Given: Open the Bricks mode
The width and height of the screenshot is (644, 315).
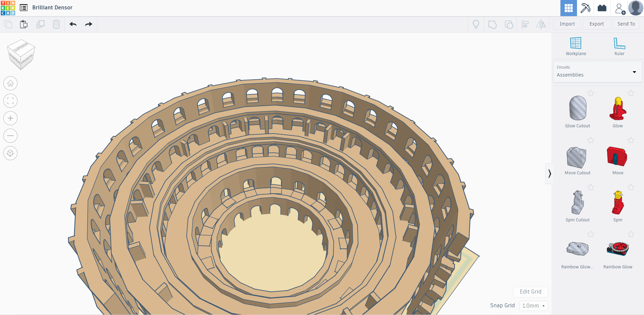Looking at the screenshot, I should point(602,8).
